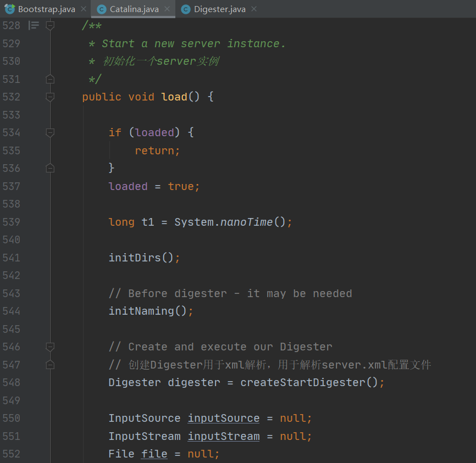Viewport: 476px width, 463px height.
Task: Collapse the comment block at line 546
Action: tap(50, 347)
